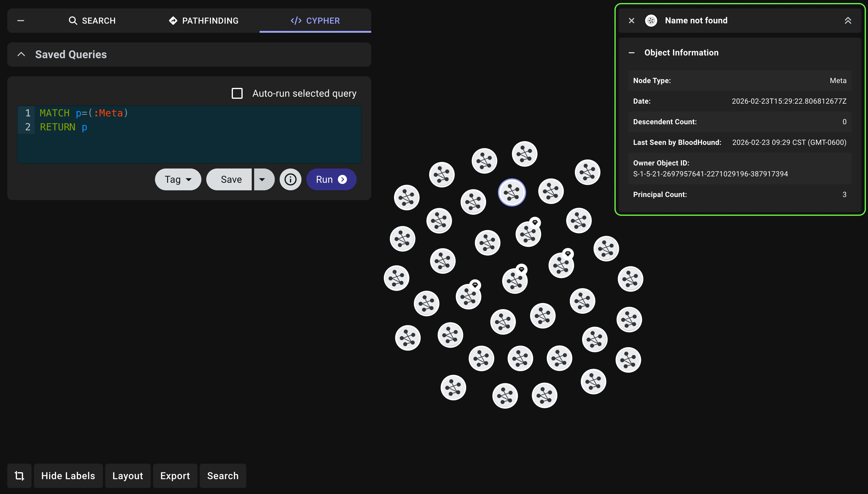
Task: Collapse entity panel with double chevron
Action: click(x=848, y=21)
